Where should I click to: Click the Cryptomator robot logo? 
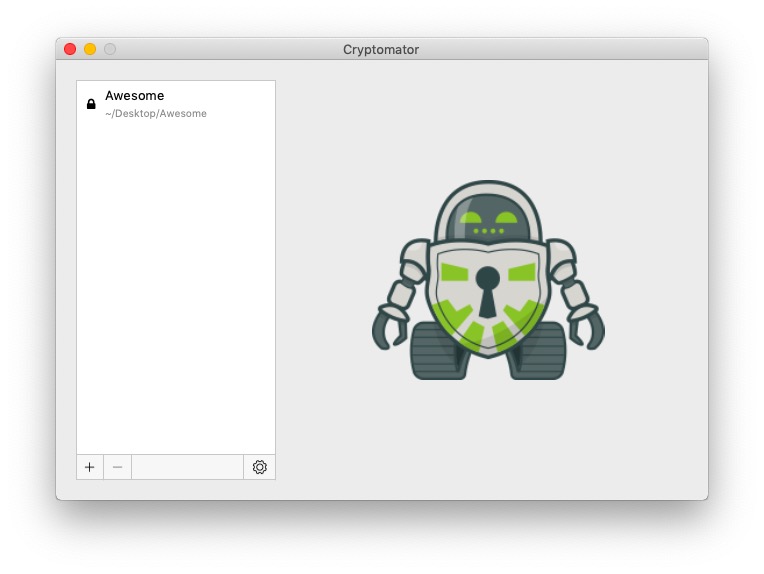point(488,280)
